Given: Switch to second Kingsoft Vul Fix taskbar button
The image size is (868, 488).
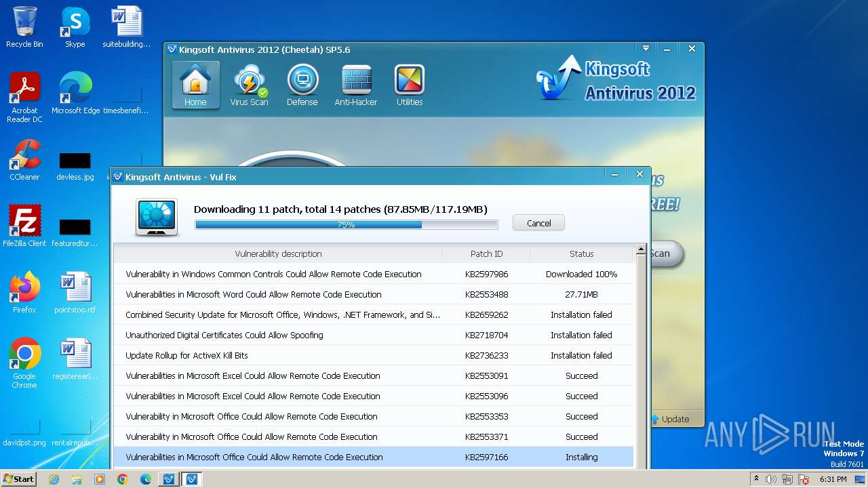Looking at the screenshot, I should tap(192, 479).
